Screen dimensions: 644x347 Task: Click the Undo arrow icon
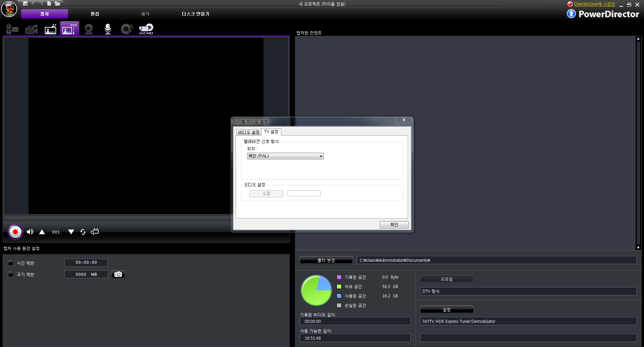[34, 4]
